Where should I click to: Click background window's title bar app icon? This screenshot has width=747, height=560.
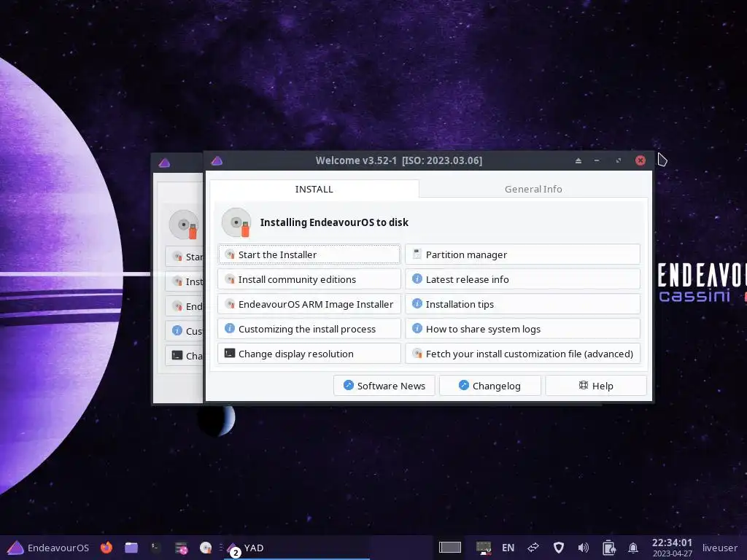tap(164, 163)
